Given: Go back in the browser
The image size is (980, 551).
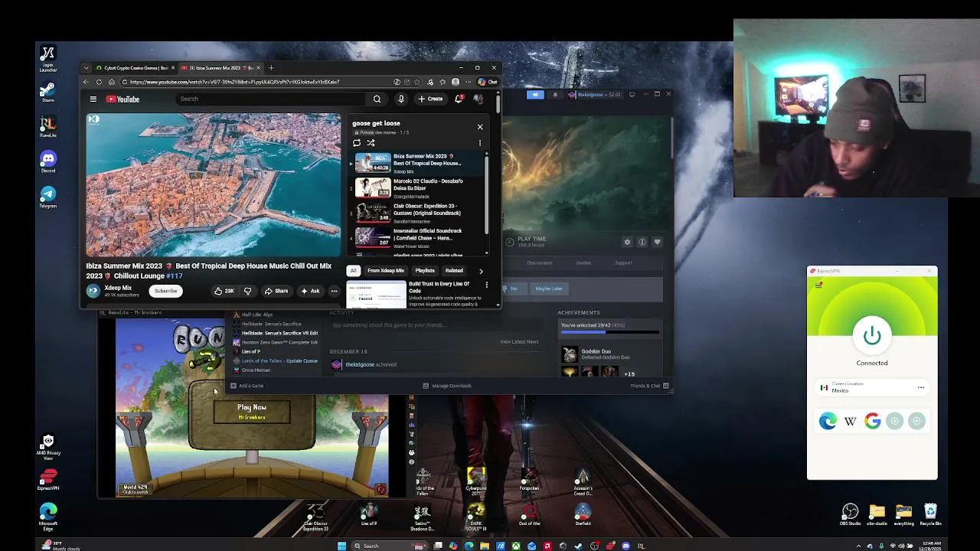Looking at the screenshot, I should coord(86,82).
